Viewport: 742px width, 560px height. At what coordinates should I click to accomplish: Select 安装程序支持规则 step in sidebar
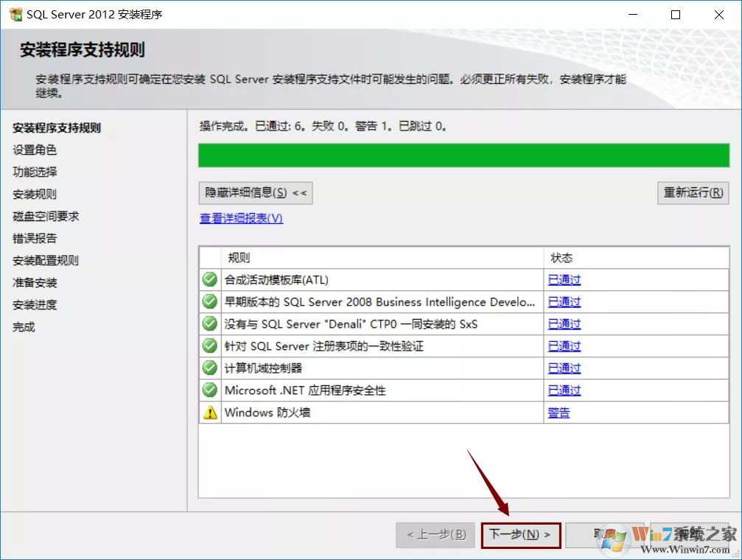point(57,127)
